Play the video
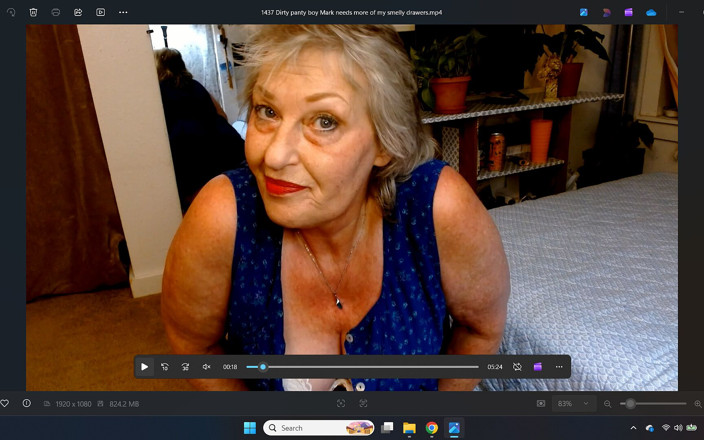704x440 pixels. [145, 367]
